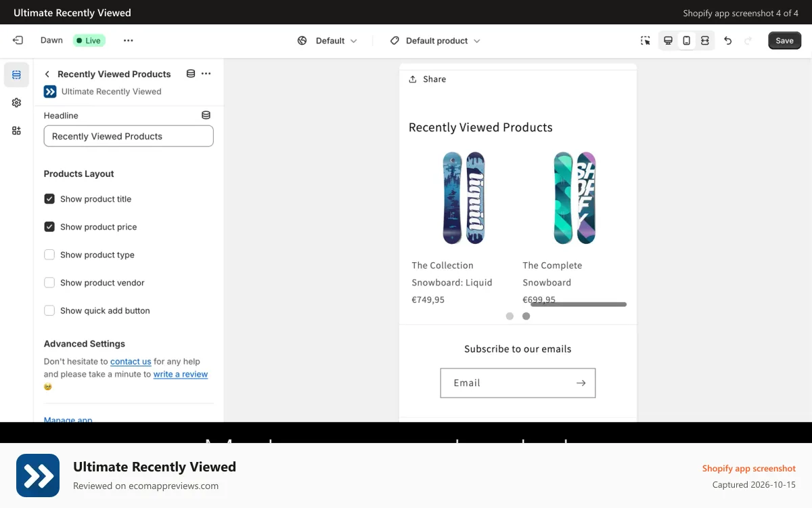Open the Default product template dropdown
Viewport: 812px width, 508px height.
point(435,41)
